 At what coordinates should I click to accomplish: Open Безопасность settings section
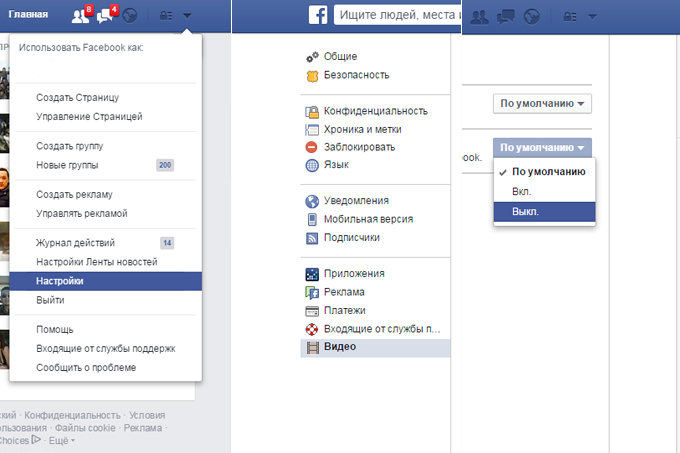click(356, 75)
